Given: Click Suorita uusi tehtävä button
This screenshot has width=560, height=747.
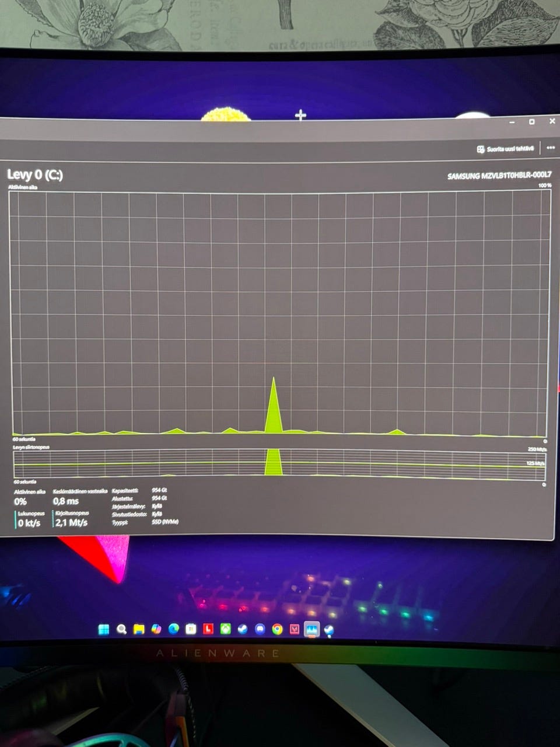Looking at the screenshot, I should 505,149.
